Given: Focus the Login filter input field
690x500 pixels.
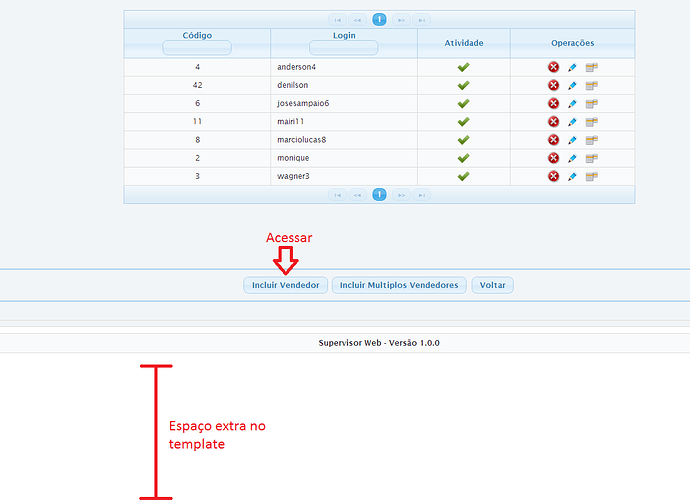Looking at the screenshot, I should 344,48.
